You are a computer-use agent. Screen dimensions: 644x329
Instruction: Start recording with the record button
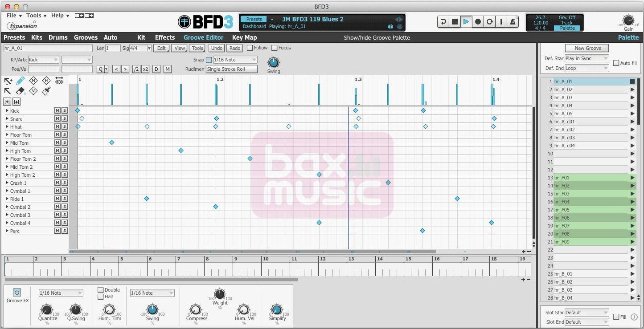pos(478,21)
